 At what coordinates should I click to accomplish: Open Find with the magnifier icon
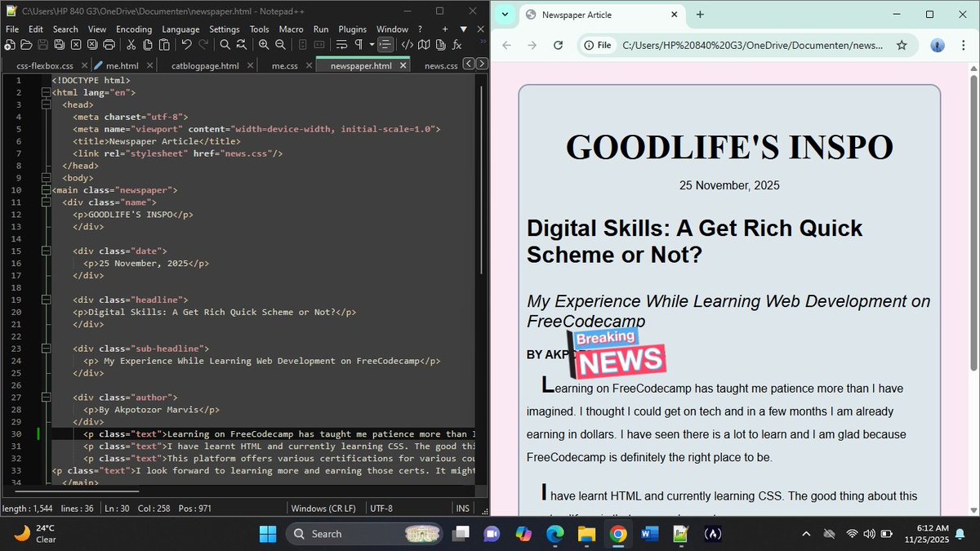pyautogui.click(x=225, y=45)
